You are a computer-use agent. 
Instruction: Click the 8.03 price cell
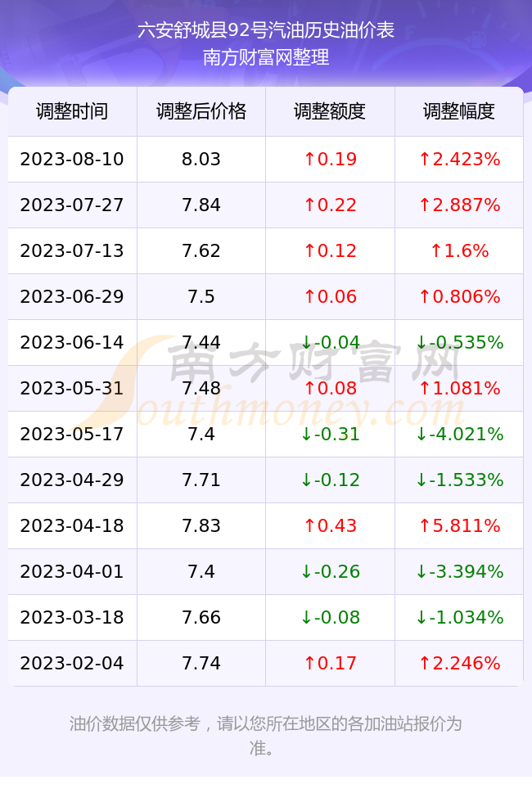click(201, 159)
